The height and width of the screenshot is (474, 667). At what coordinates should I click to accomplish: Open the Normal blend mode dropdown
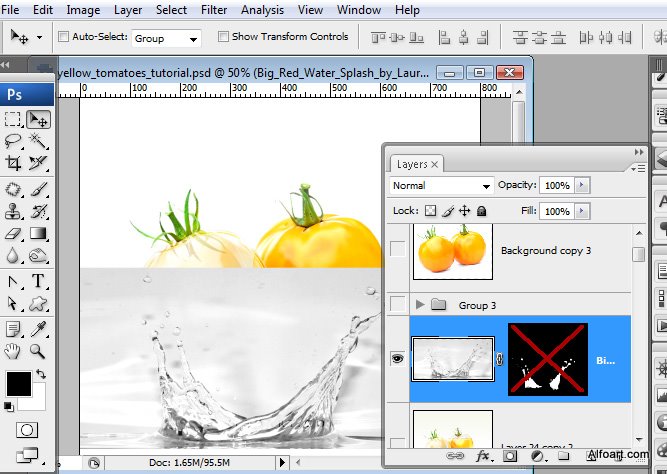(x=441, y=186)
